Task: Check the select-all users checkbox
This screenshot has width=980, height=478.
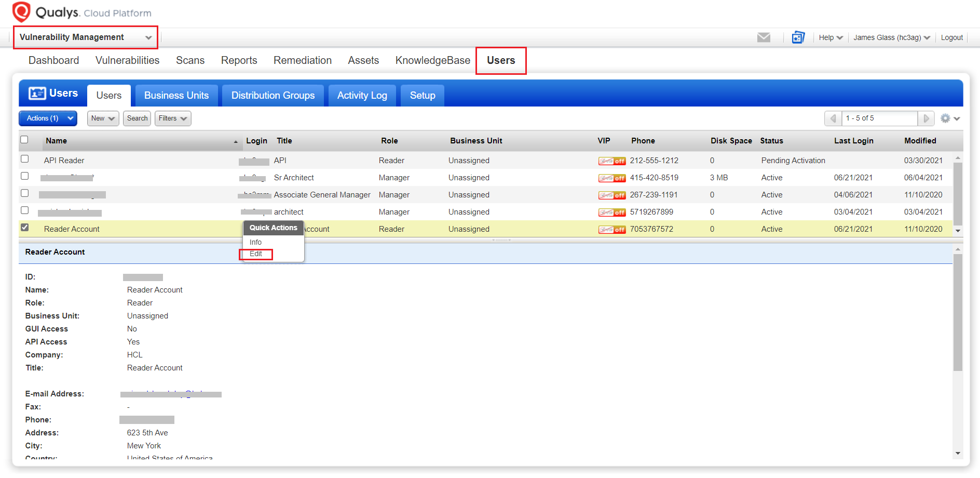Action: [24, 140]
